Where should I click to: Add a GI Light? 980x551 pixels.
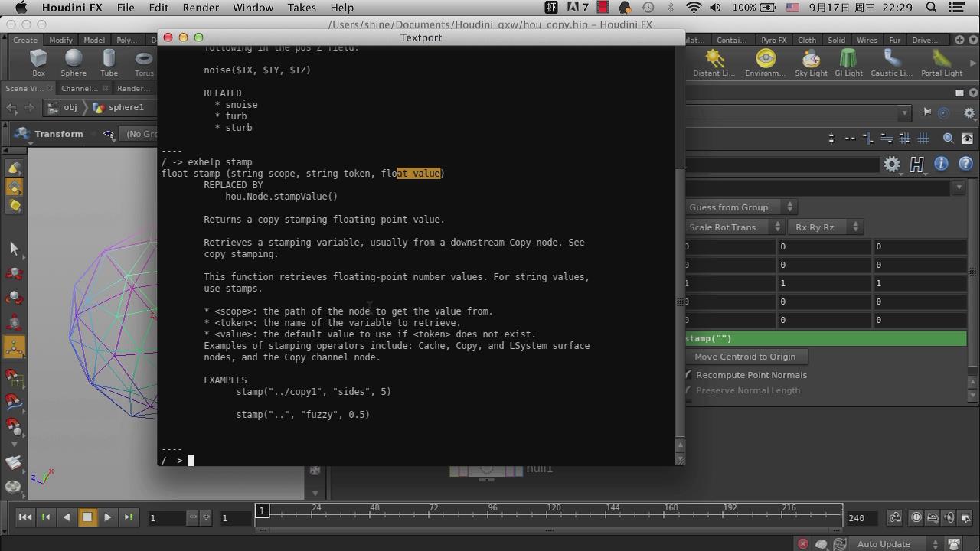coord(848,63)
